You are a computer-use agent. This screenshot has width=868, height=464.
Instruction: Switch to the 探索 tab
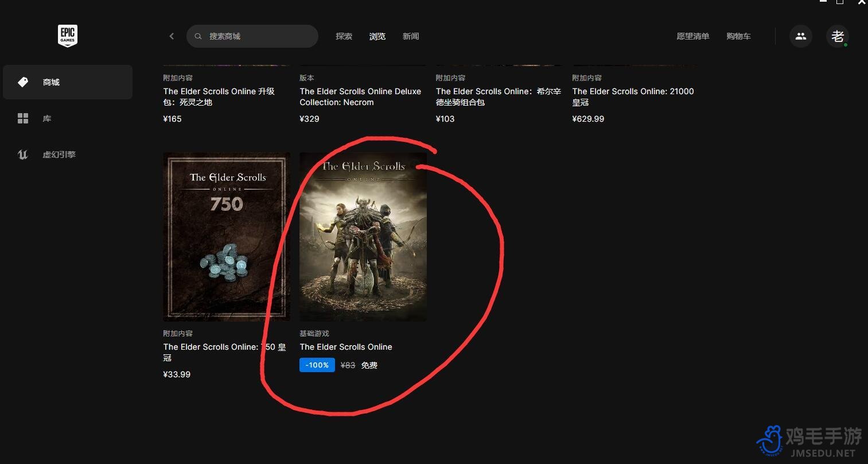click(344, 36)
